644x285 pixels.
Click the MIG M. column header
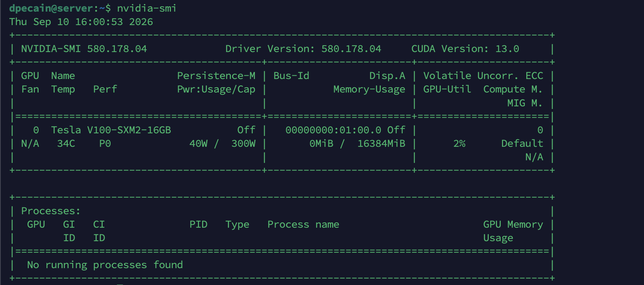[x=524, y=103]
